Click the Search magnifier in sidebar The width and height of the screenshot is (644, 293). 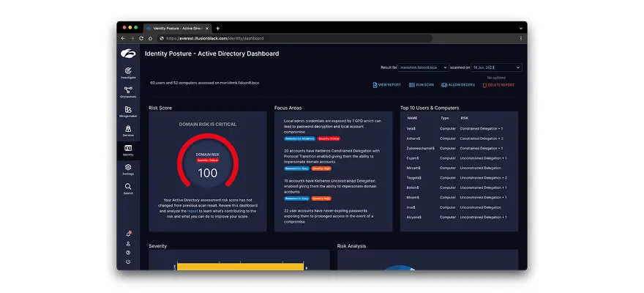128,188
